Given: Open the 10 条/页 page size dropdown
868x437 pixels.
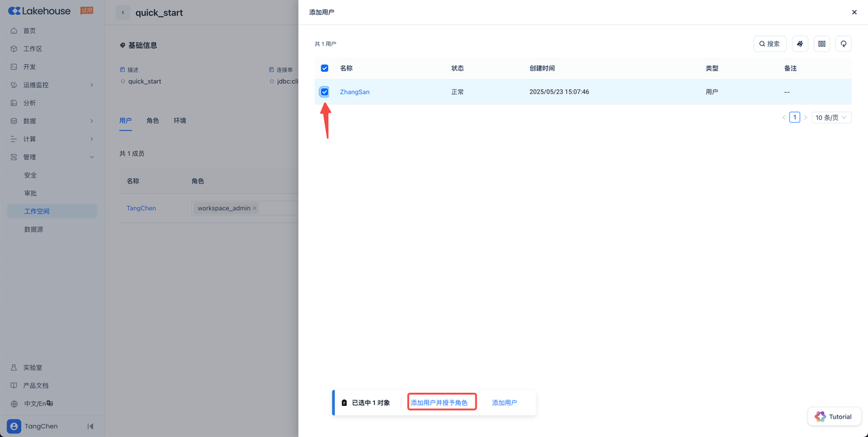Looking at the screenshot, I should pyautogui.click(x=831, y=118).
